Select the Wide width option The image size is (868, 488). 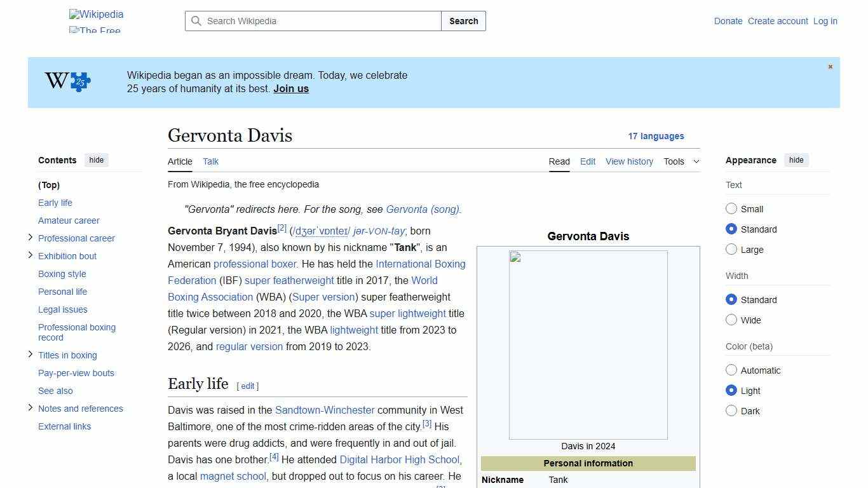click(x=731, y=320)
